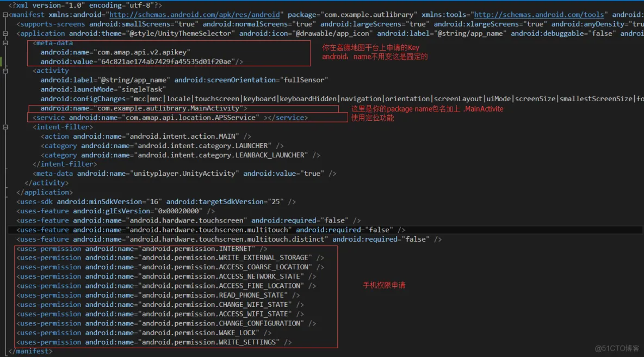
Task: Click the com.amap.api.v2.apikey name value
Action: [x=142, y=52]
